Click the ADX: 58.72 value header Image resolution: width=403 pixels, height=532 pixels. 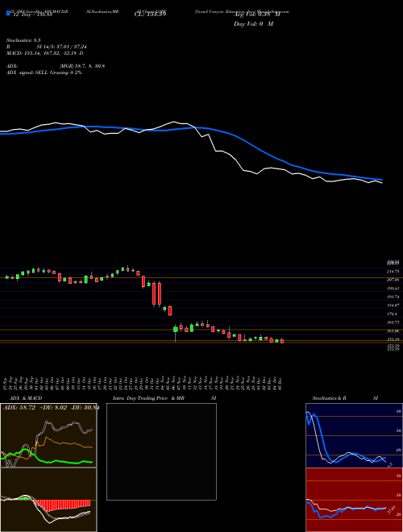pos(19,408)
